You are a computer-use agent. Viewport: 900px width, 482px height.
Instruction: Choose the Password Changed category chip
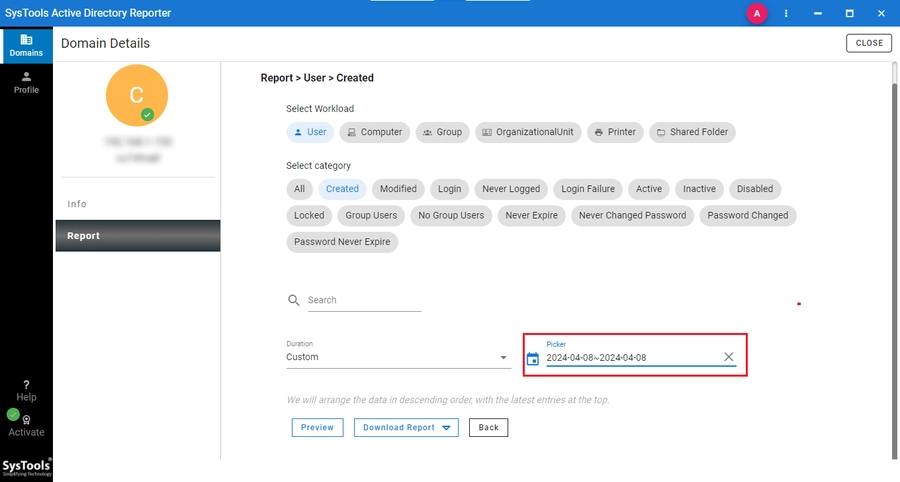pos(747,216)
